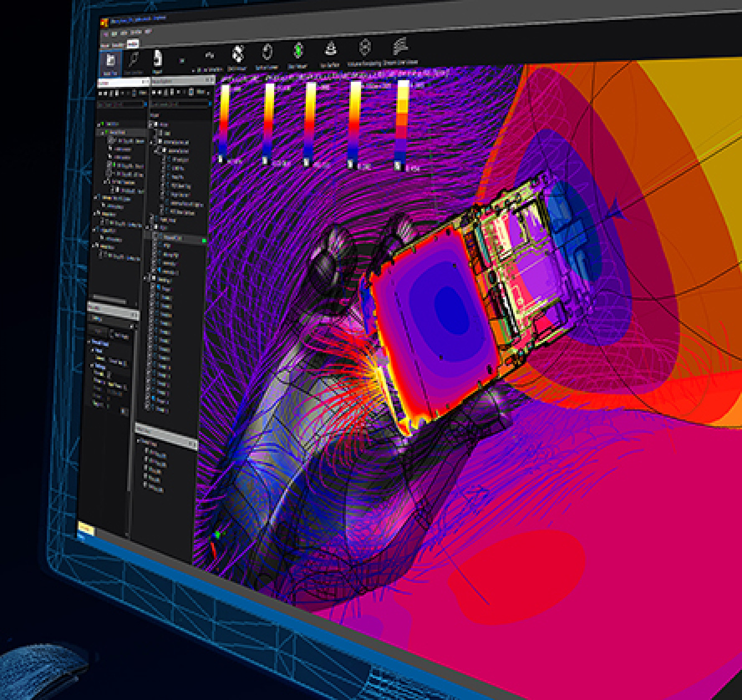This screenshot has width=742, height=700.
Task: Open the blue dropdown on left panel filter
Action: pos(146,104)
